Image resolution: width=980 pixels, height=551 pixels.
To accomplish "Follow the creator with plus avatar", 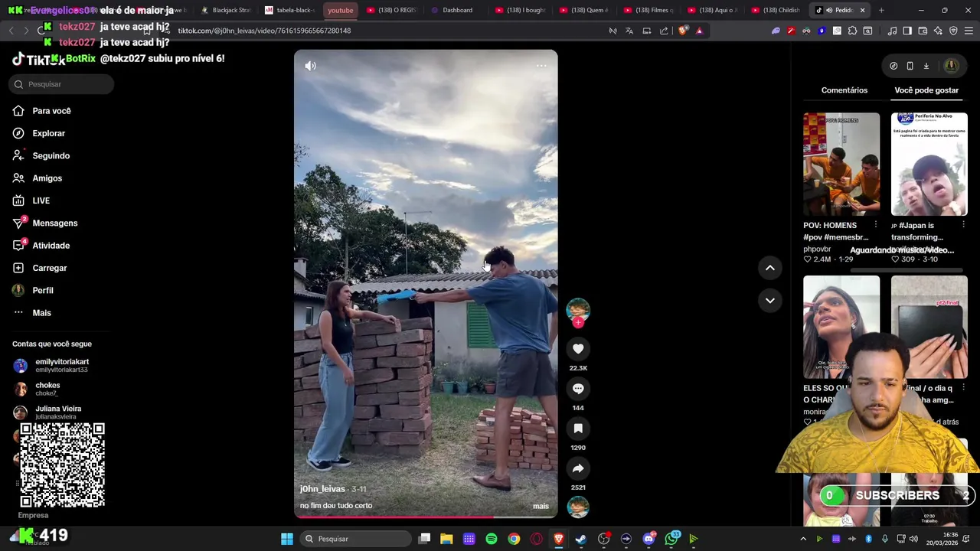I will (x=578, y=323).
